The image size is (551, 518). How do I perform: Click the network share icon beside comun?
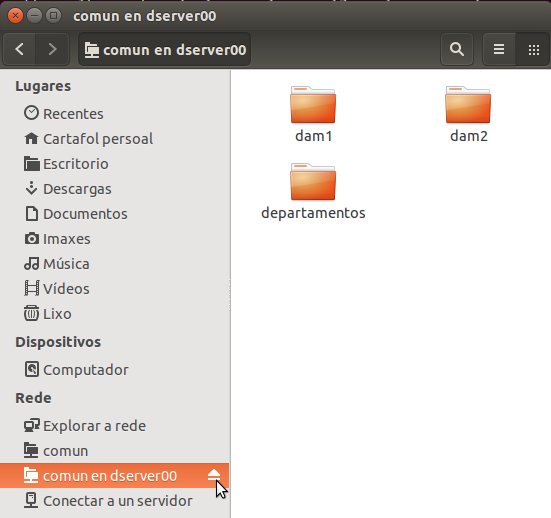(x=31, y=450)
